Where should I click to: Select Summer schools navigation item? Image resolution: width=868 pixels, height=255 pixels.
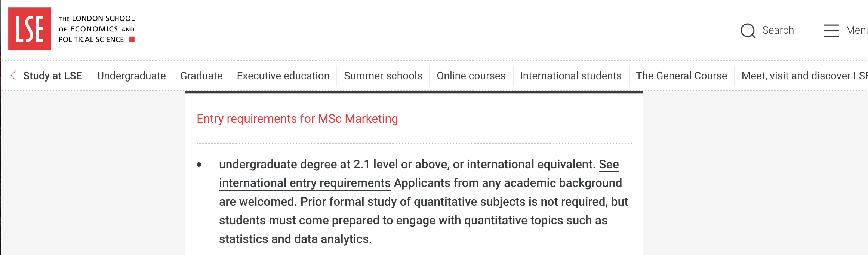(x=383, y=76)
